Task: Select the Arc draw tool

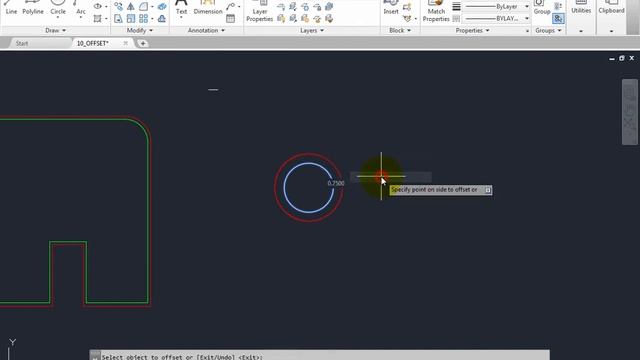Action: coord(80,8)
